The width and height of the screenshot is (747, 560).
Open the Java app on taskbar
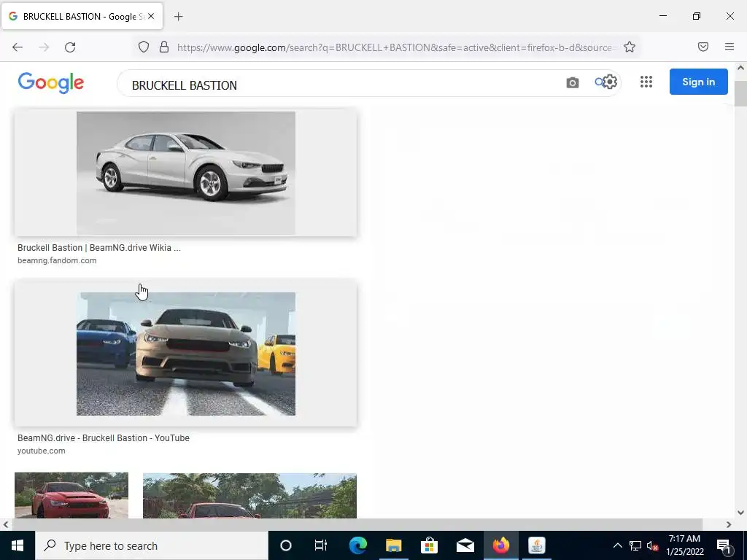coord(536,545)
